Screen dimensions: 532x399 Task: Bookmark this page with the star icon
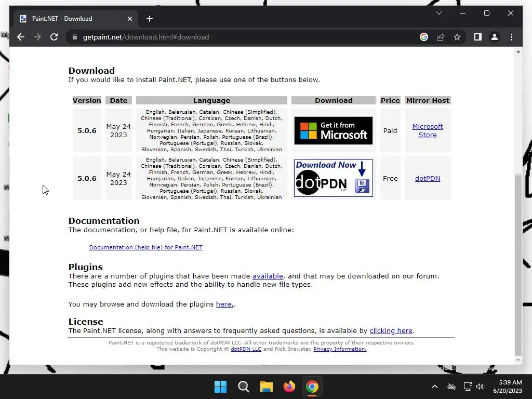457,37
